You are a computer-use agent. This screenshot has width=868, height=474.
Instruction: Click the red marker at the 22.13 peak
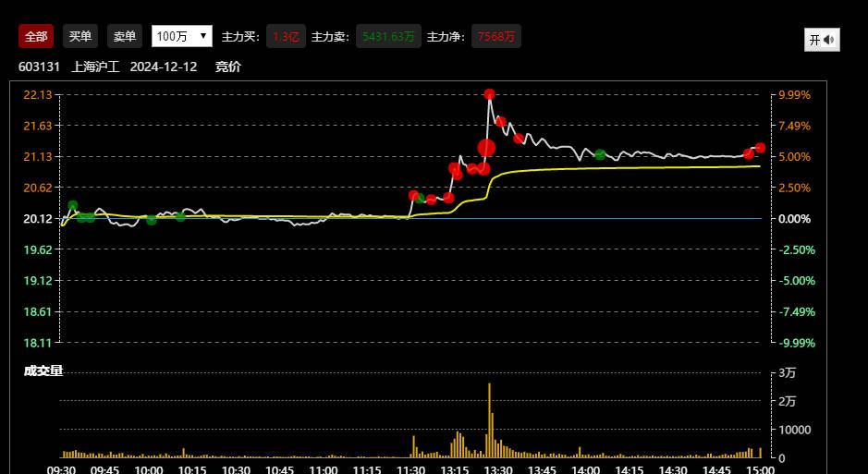click(489, 94)
